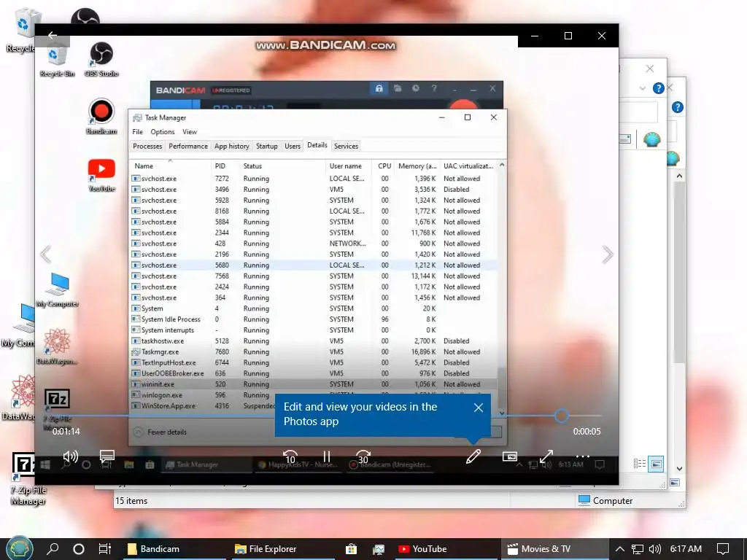This screenshot has height=560, width=747.
Task: Click the Task Manager scrollbar down arrow
Action: point(502,413)
